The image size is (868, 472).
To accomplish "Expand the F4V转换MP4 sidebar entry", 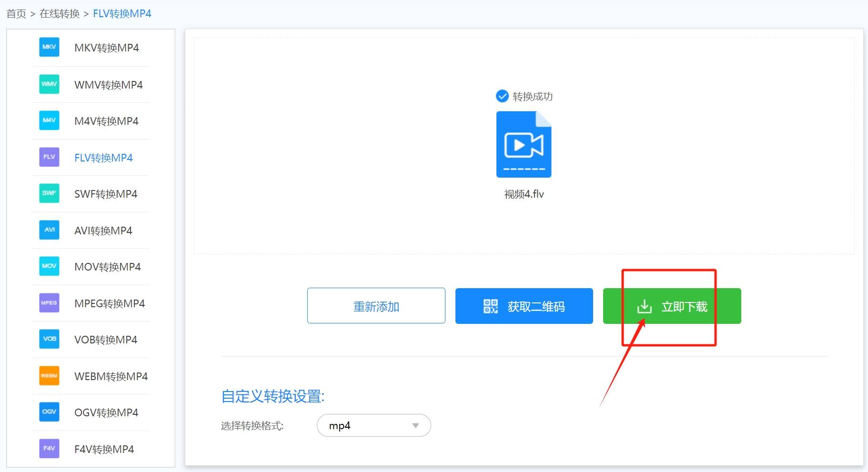I will pyautogui.click(x=49, y=448).
